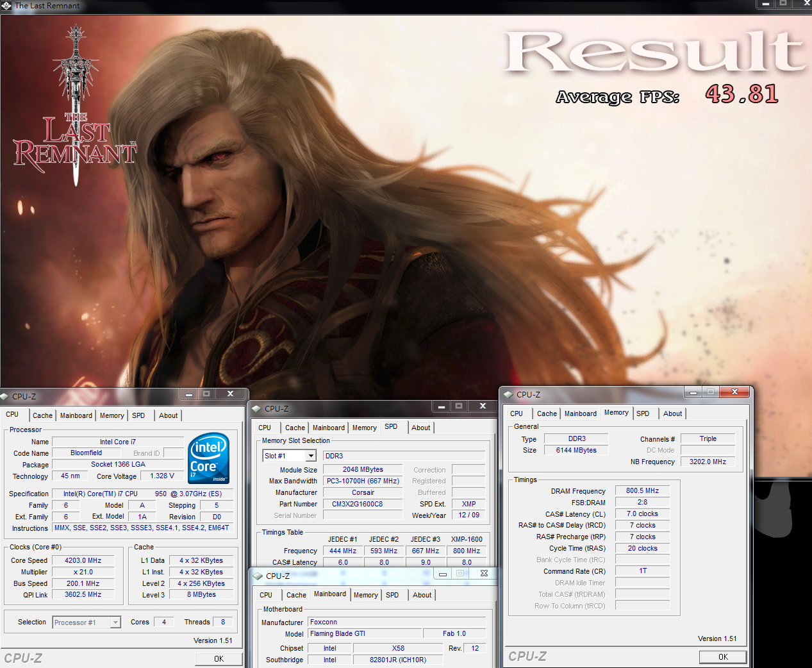Viewport: 812px width, 668px height.
Task: Click the QPI Link value 3602.5 MHz
Action: click(83, 594)
